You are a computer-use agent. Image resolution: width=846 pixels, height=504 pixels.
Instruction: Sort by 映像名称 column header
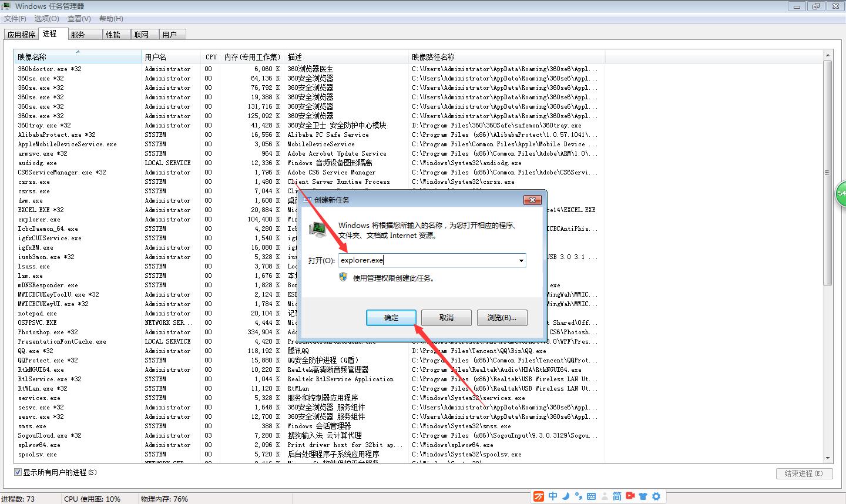pos(78,57)
